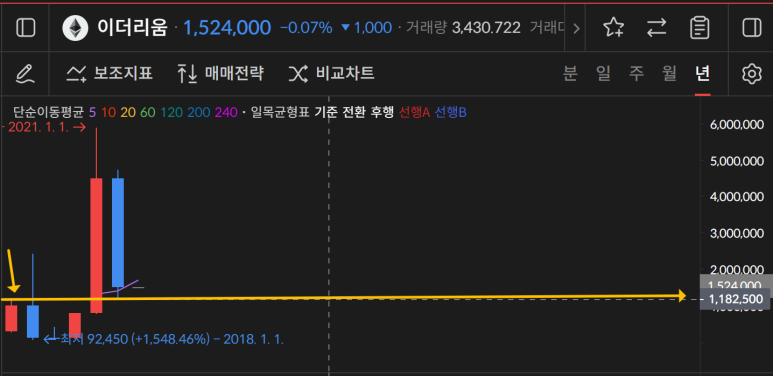Image resolution: width=773 pixels, height=376 pixels.
Task: Toggle the 선행B Ichimoku span
Action: pyautogui.click(x=451, y=112)
